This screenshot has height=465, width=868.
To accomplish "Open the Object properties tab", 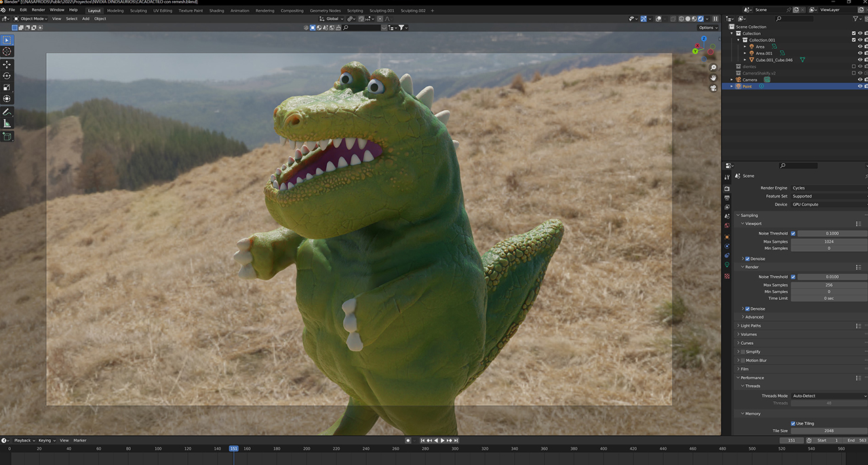I will (x=727, y=236).
